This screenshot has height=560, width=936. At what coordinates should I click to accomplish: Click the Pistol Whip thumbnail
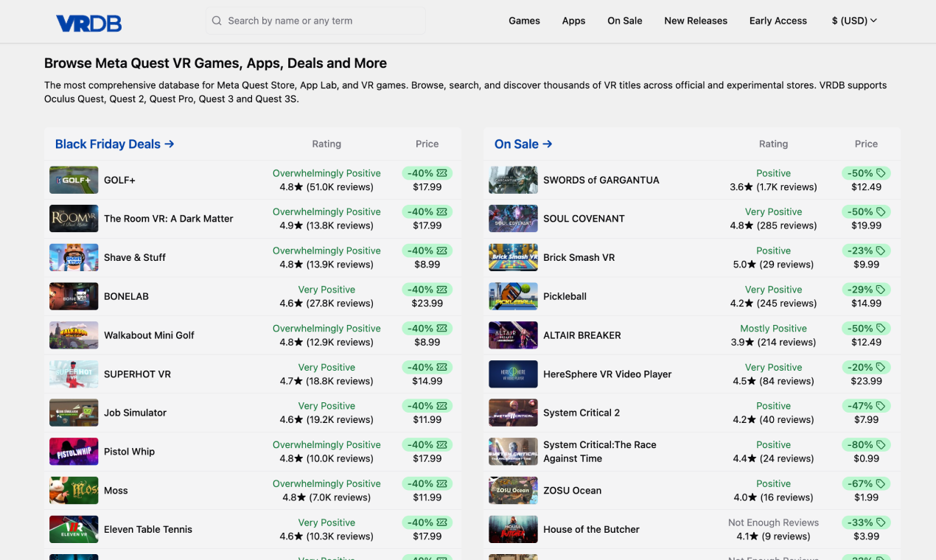click(74, 452)
